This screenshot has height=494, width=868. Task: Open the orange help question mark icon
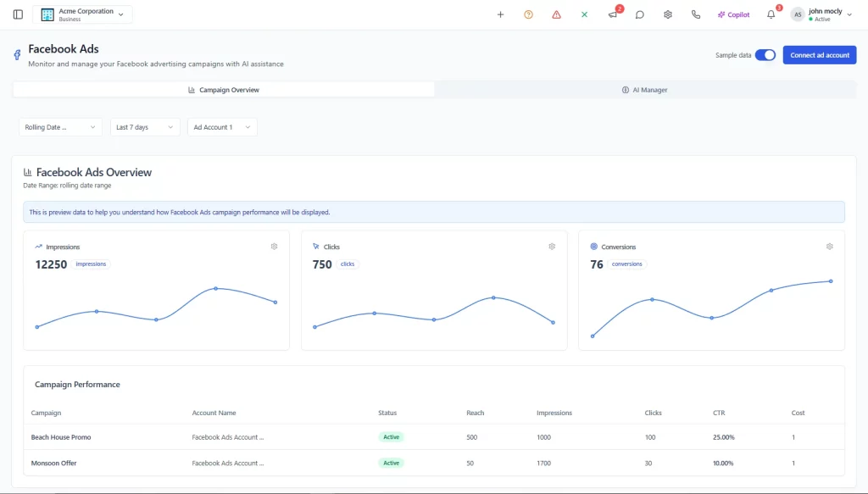pos(529,14)
